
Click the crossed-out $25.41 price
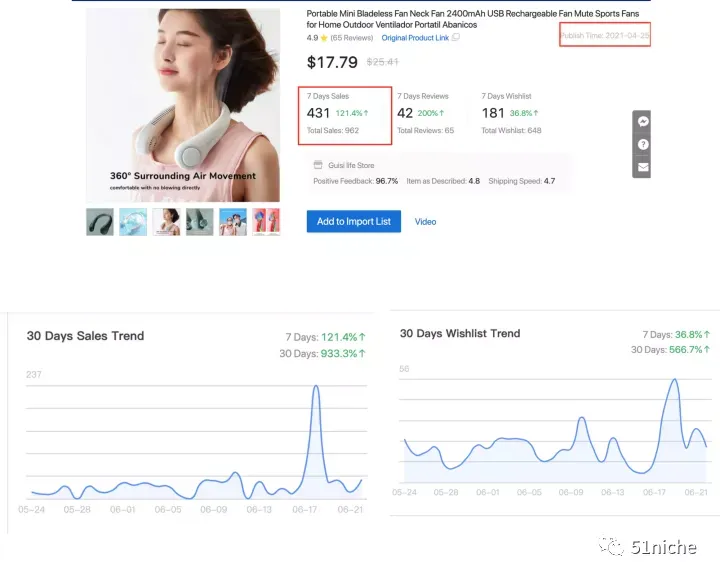[x=382, y=62]
